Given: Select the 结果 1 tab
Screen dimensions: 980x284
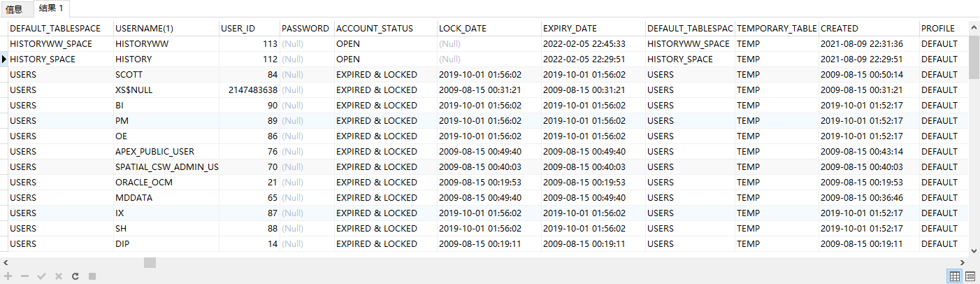Looking at the screenshot, I should [51, 8].
